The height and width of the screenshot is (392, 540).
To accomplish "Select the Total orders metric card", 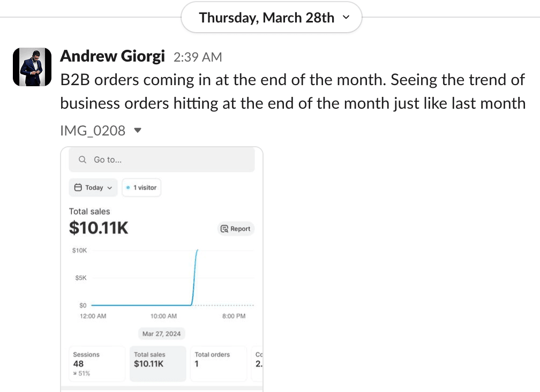I will pos(218,364).
